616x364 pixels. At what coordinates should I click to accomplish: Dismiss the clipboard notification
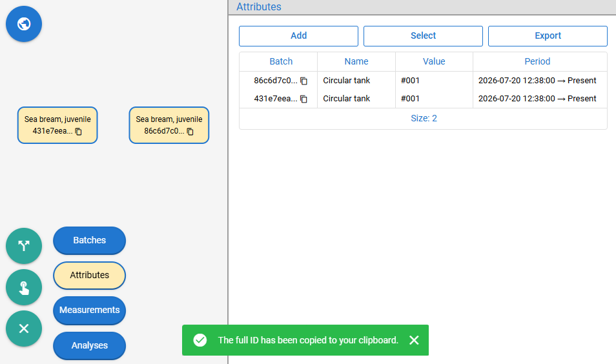(x=414, y=340)
